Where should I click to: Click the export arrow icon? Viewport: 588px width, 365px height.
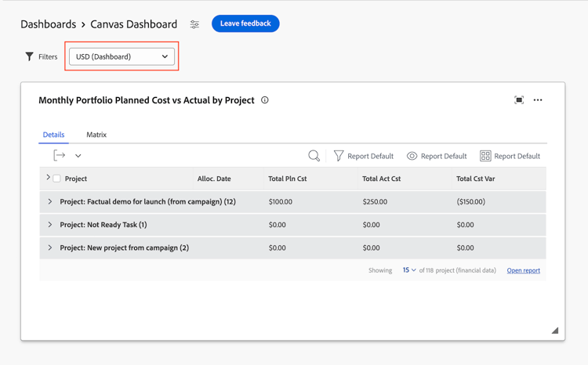tap(60, 156)
